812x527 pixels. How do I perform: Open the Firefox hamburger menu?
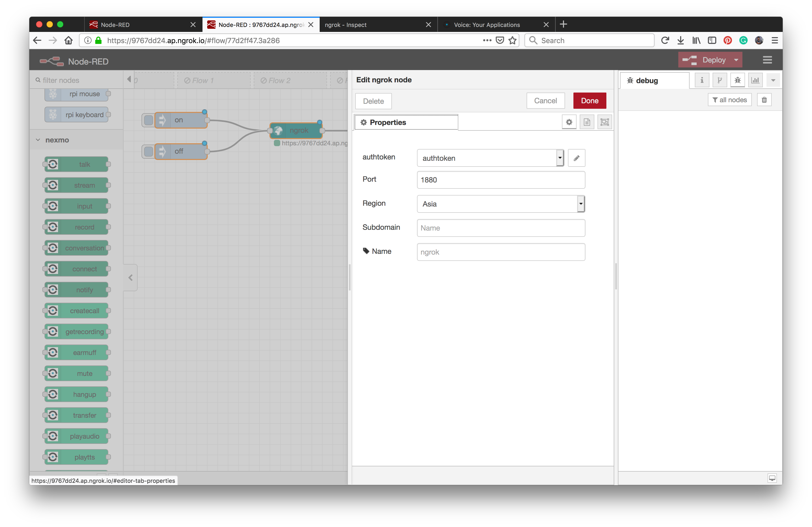(x=775, y=41)
